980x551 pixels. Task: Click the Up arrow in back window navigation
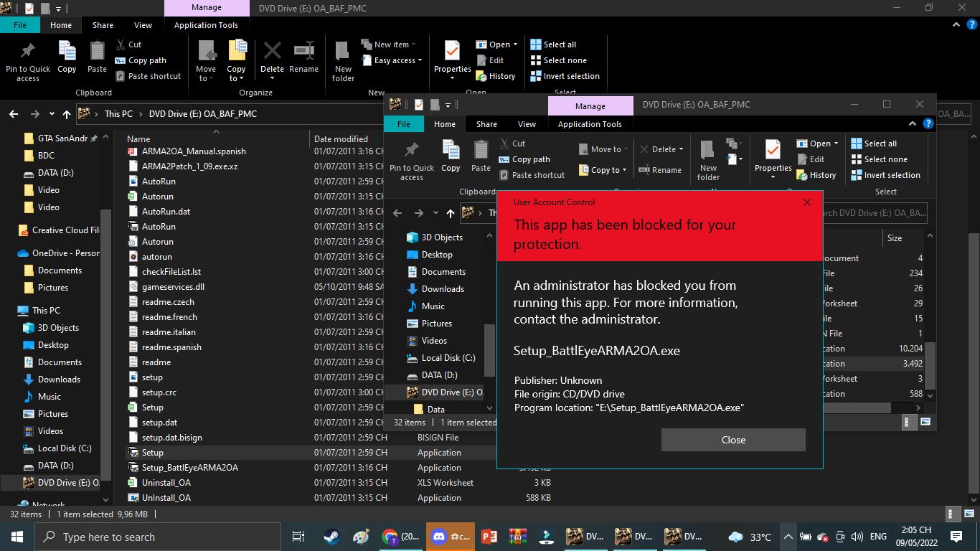(x=67, y=114)
